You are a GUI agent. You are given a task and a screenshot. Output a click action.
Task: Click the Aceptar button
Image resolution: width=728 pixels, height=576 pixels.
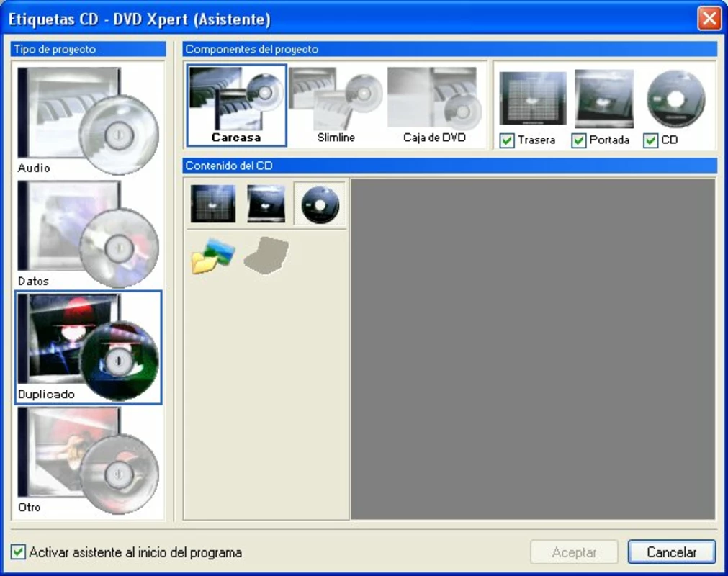pyautogui.click(x=574, y=552)
